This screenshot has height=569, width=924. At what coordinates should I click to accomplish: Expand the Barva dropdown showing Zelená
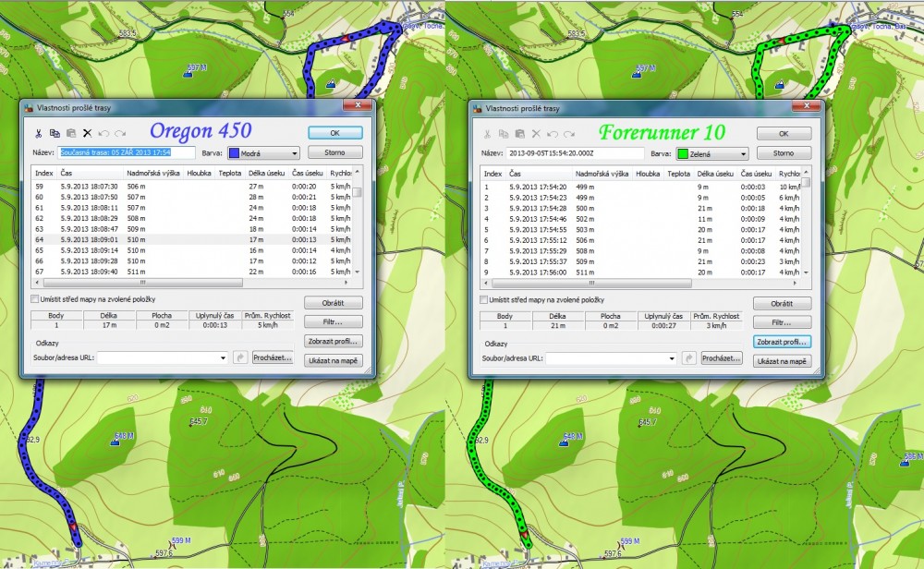[x=711, y=154]
